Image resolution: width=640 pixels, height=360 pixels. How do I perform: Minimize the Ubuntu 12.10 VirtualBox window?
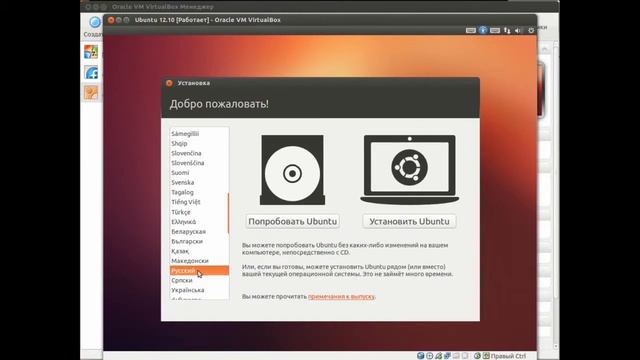tap(118, 20)
